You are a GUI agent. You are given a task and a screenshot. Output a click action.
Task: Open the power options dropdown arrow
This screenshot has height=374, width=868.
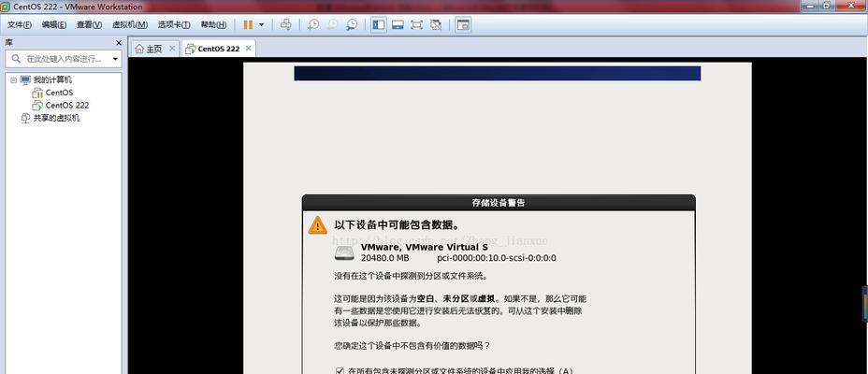(262, 25)
